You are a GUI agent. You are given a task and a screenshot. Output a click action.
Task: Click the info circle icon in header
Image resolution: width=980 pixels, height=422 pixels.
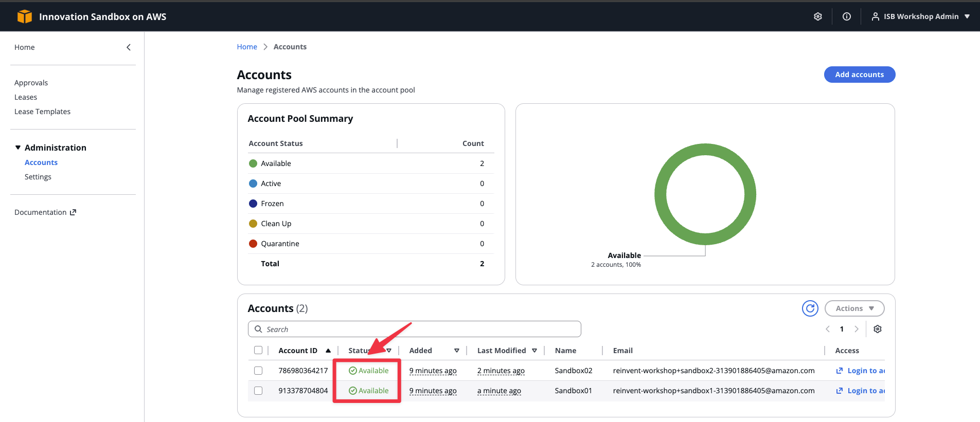pos(846,16)
